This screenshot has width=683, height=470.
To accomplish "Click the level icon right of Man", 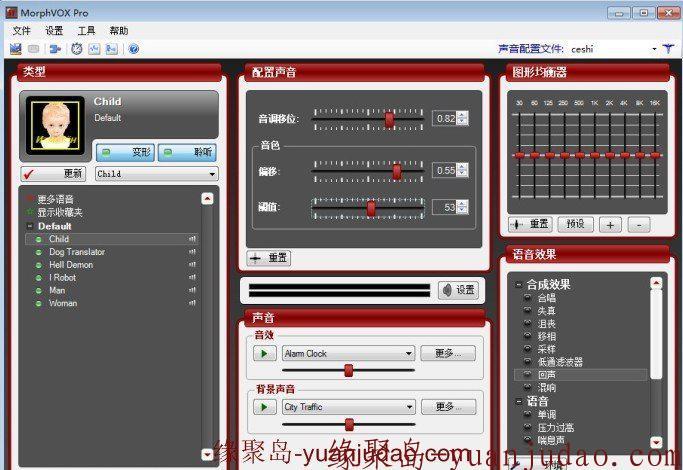I will coord(192,290).
